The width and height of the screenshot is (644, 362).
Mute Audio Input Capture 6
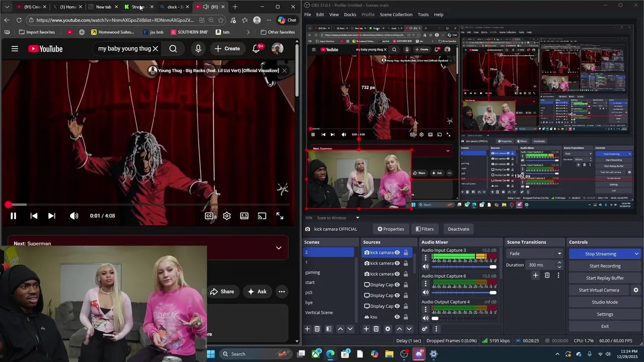click(426, 292)
